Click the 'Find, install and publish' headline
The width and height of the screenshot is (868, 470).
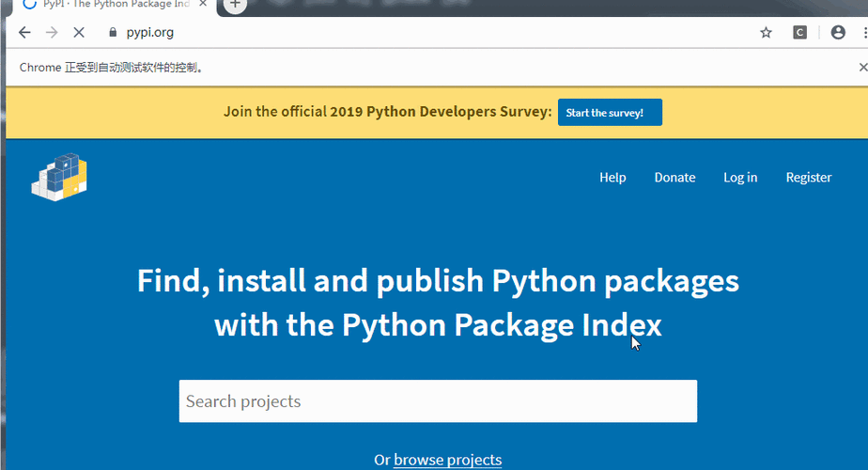pyautogui.click(x=438, y=303)
